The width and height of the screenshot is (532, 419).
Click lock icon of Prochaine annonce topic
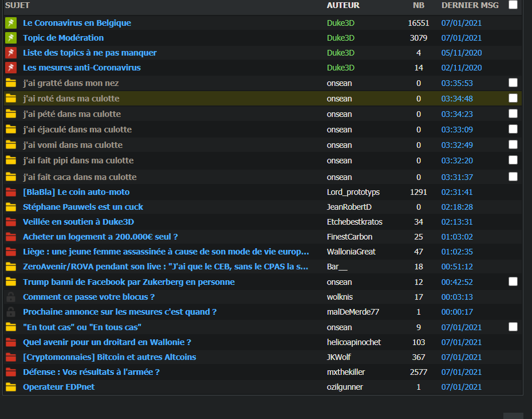tap(11, 312)
